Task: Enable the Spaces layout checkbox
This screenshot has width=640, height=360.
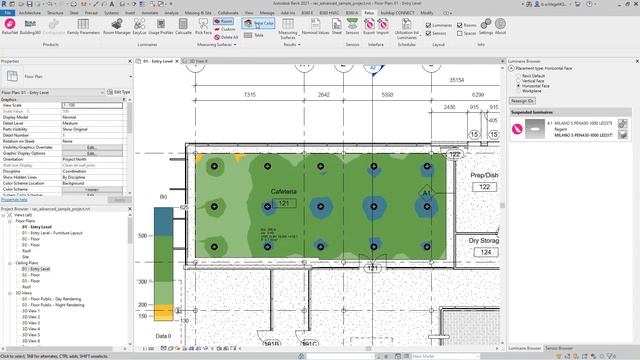Action: click(x=460, y=33)
